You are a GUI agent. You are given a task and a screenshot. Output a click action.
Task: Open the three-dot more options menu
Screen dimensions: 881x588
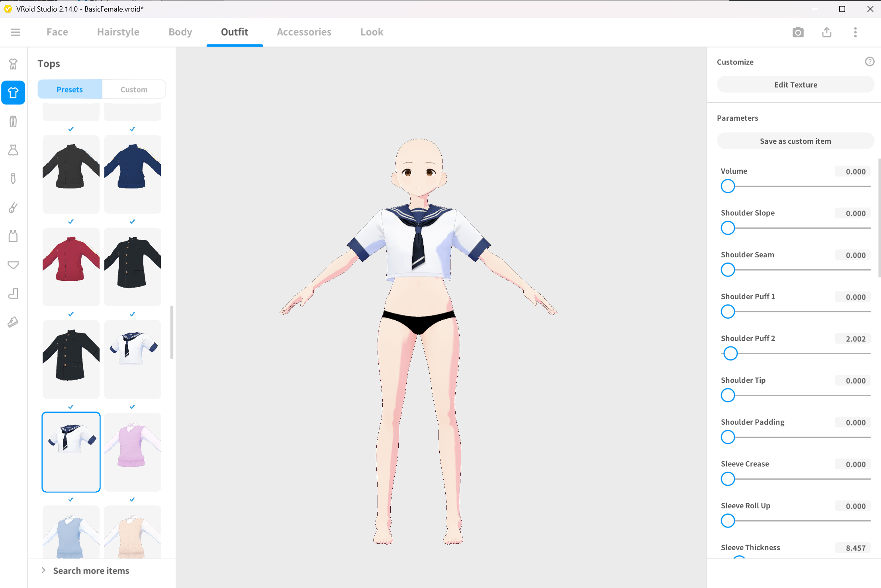point(855,32)
